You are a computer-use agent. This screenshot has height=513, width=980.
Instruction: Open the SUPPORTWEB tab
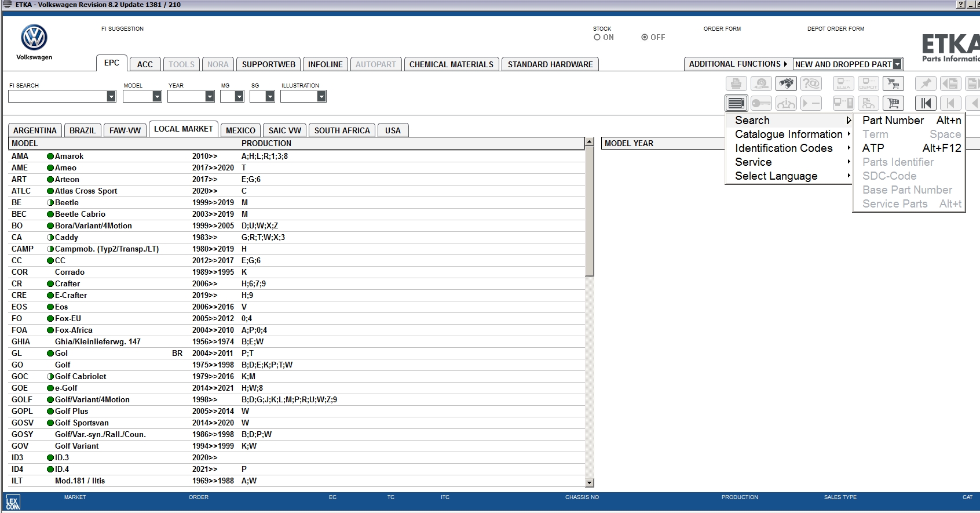[x=269, y=64]
